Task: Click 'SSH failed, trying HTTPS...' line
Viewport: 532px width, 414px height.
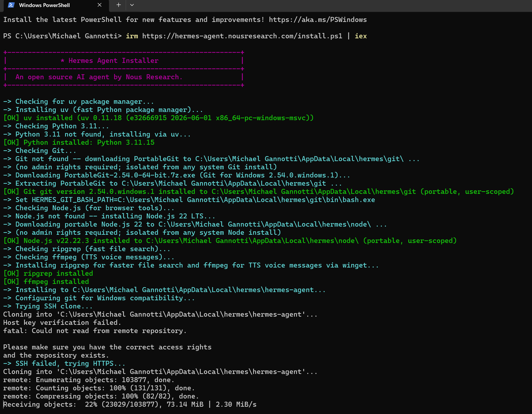Action: tap(64, 363)
